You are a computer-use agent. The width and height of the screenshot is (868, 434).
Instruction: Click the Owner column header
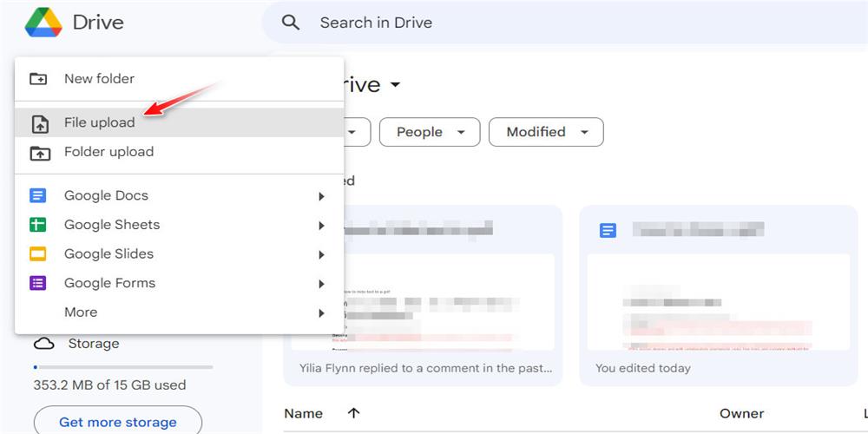click(x=742, y=413)
